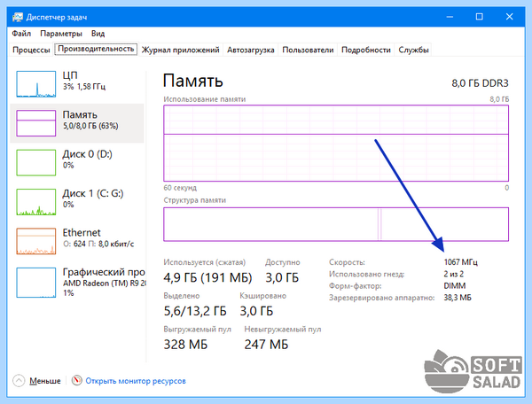Click the Ethernet label in sidebar

click(82, 233)
